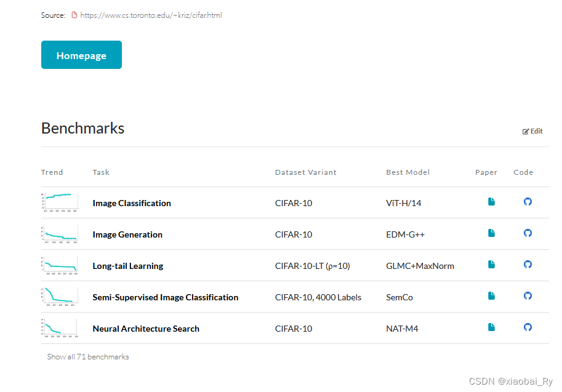Click the Best Model column header

click(x=407, y=172)
